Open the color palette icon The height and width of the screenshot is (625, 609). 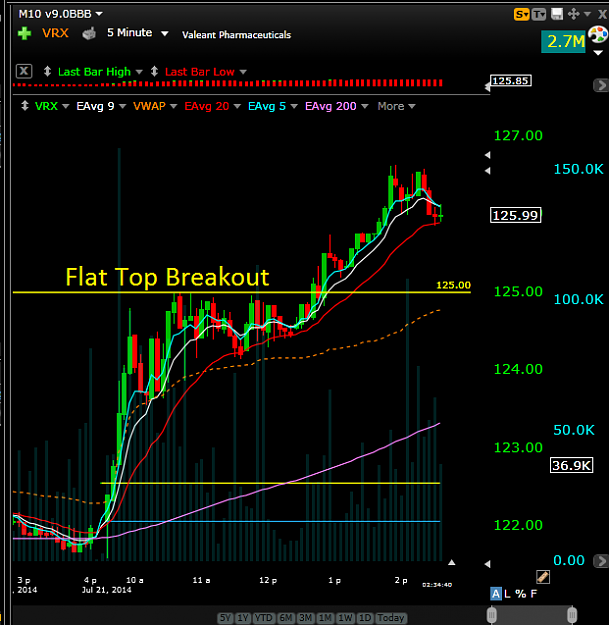[598, 35]
